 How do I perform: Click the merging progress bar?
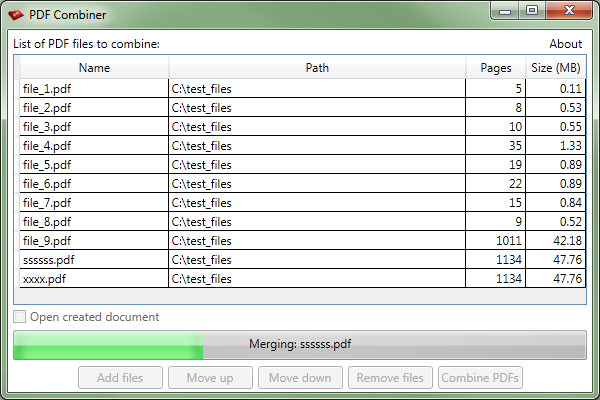300,345
